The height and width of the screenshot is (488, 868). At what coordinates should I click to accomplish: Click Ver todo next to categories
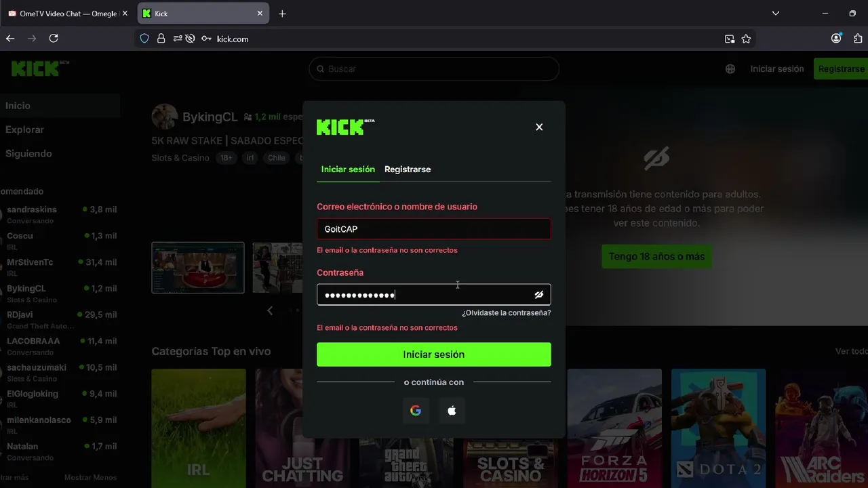click(851, 351)
